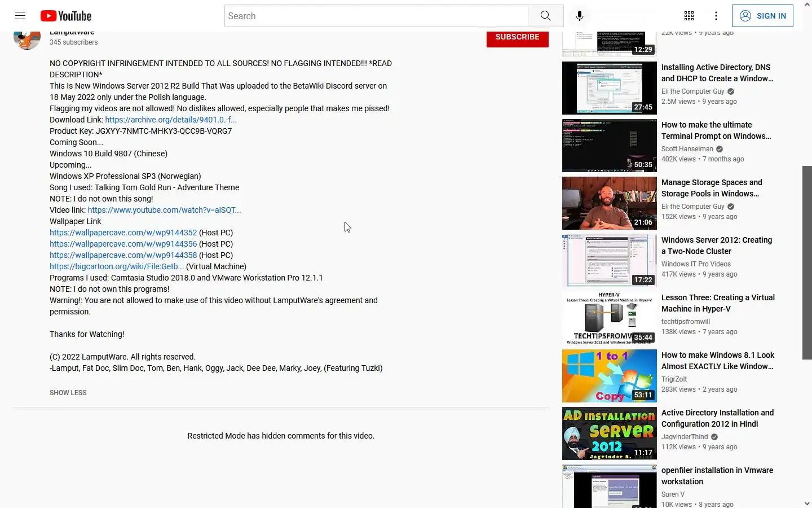The width and height of the screenshot is (812, 508).
Task: Click the openfiler installation video thumbnail
Action: point(610,487)
